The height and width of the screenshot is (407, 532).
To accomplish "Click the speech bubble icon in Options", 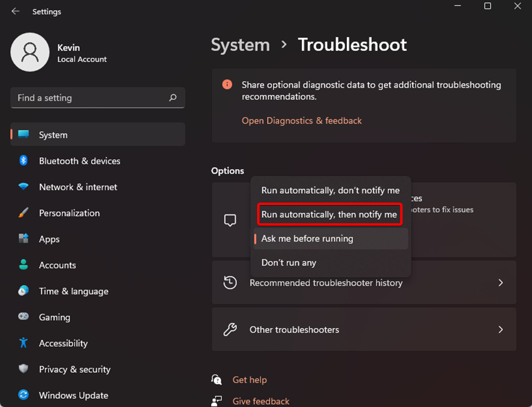I will (230, 220).
